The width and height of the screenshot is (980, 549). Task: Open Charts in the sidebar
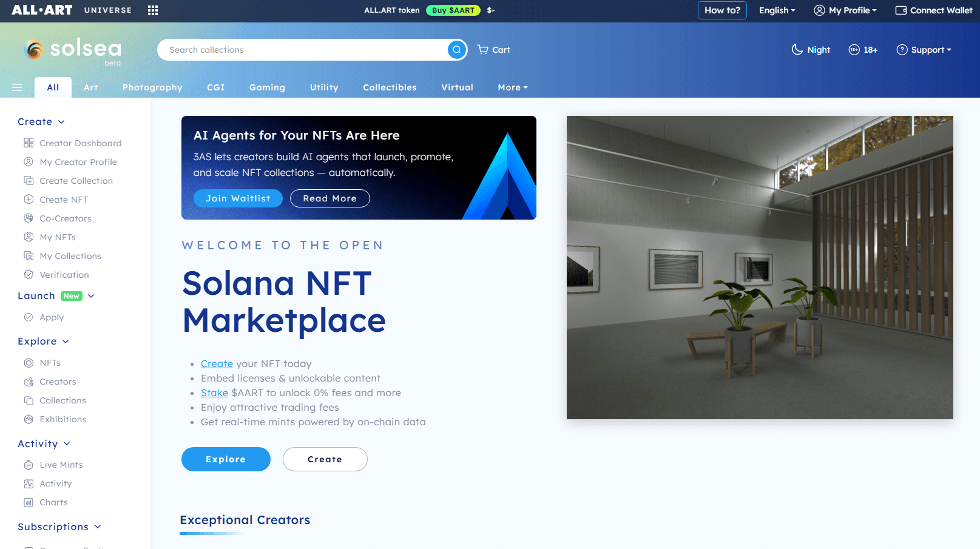(x=53, y=502)
